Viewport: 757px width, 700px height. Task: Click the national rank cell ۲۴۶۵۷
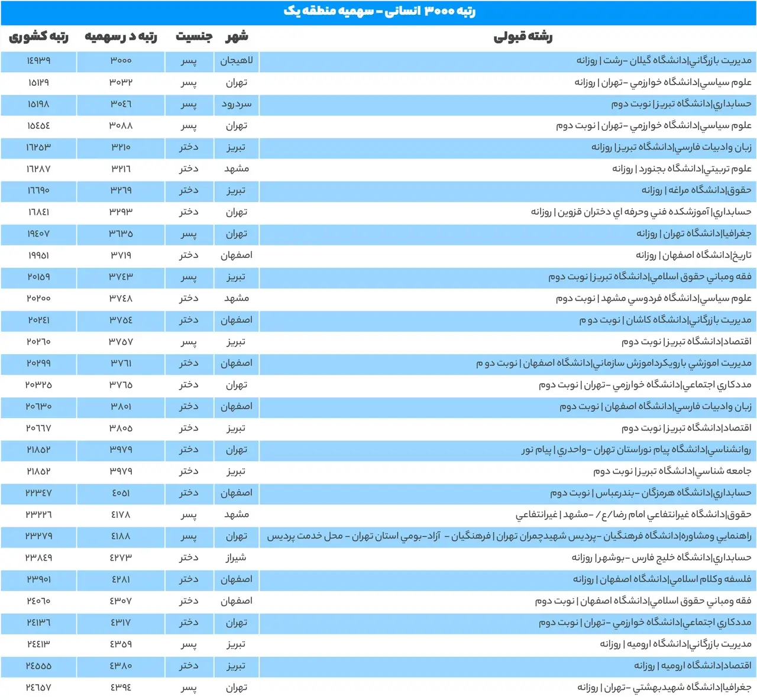38,688
